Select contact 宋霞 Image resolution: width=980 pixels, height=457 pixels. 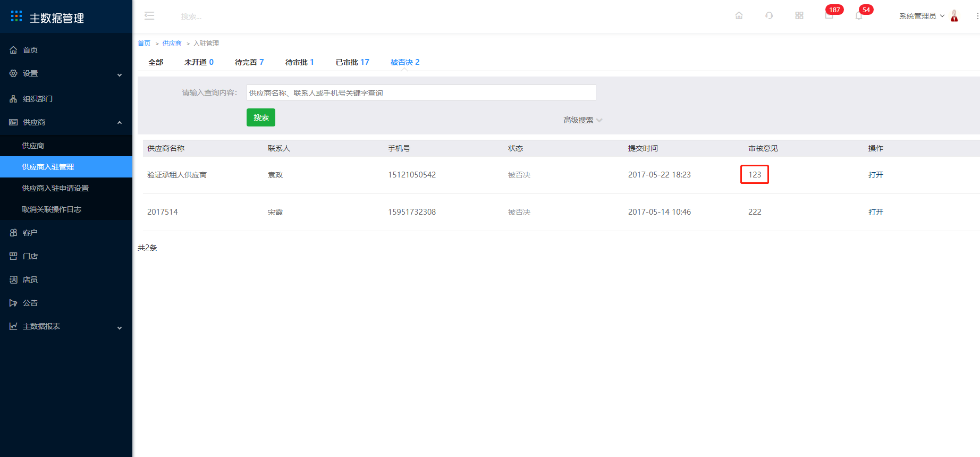click(x=275, y=212)
